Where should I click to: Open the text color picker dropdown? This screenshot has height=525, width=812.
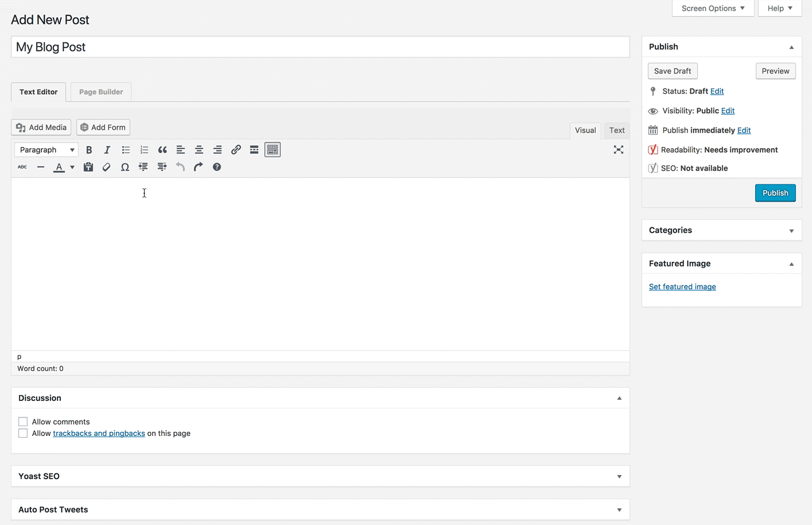click(72, 167)
